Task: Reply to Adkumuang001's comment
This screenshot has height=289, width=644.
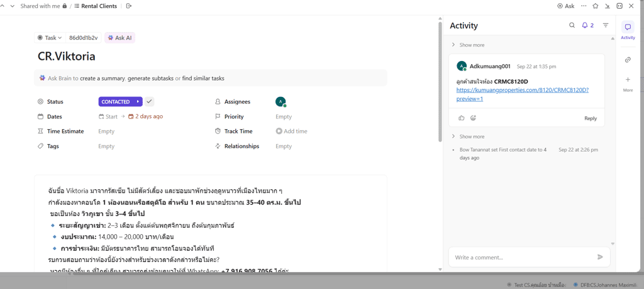Action: [x=590, y=118]
